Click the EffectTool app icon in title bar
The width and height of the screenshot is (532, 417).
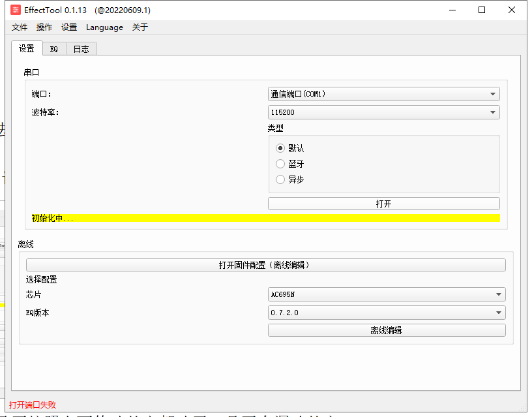coord(15,10)
